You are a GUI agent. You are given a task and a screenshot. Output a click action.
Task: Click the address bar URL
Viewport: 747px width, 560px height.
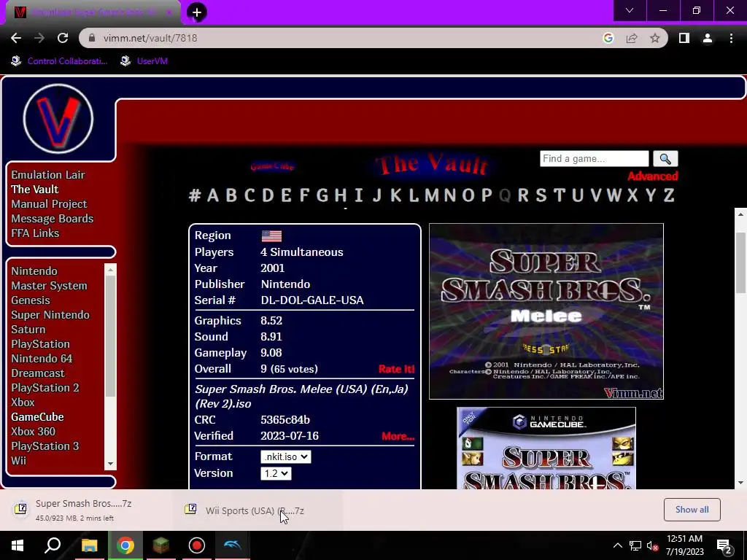pos(150,38)
